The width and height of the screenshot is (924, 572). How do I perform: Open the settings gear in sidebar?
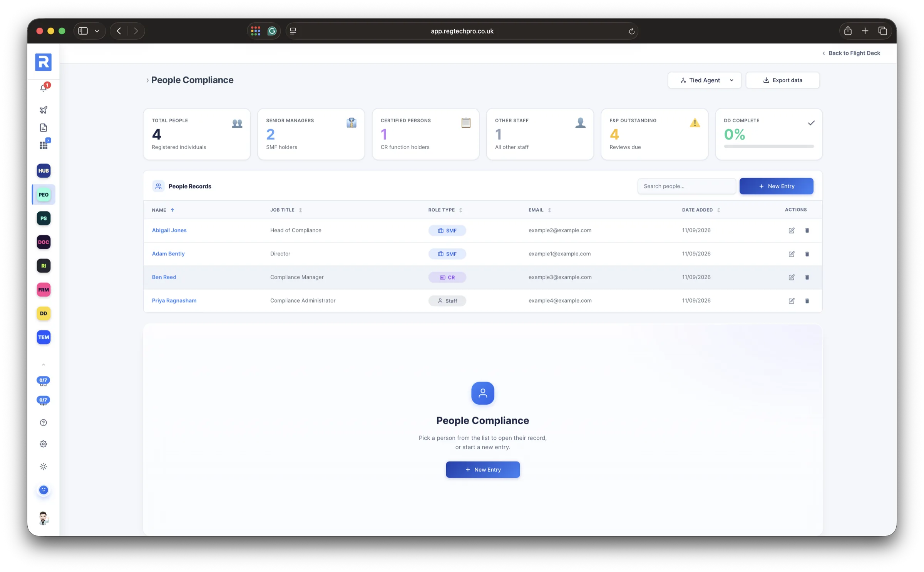click(x=44, y=444)
